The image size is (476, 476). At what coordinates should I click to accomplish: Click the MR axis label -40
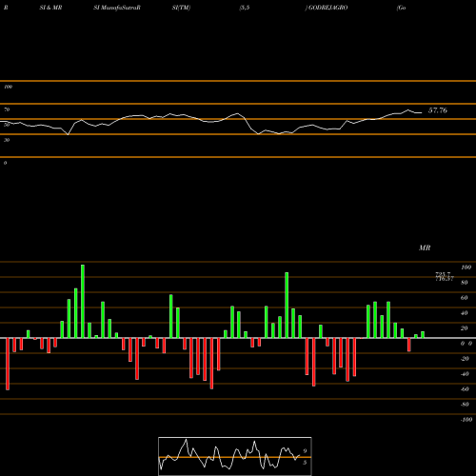(465, 374)
